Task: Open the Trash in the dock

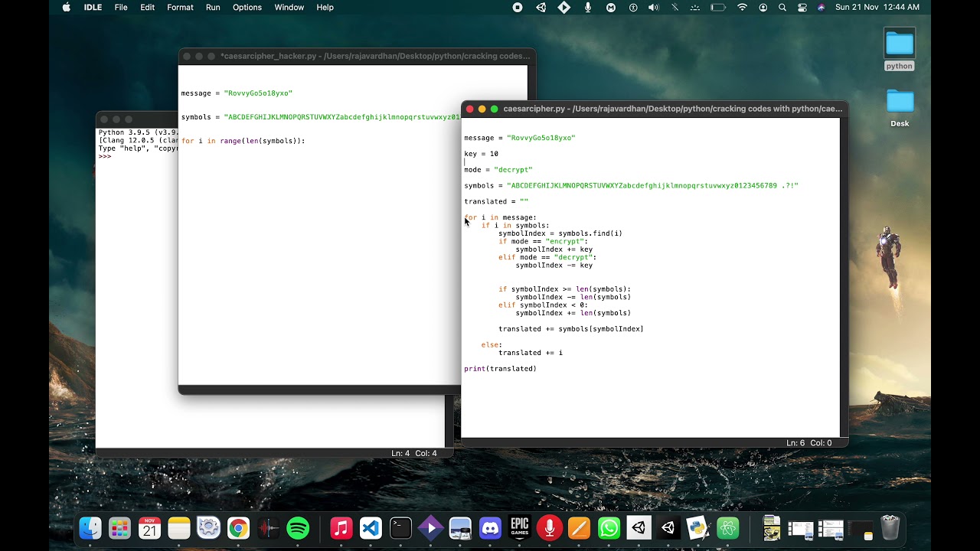Action: pyautogui.click(x=890, y=528)
